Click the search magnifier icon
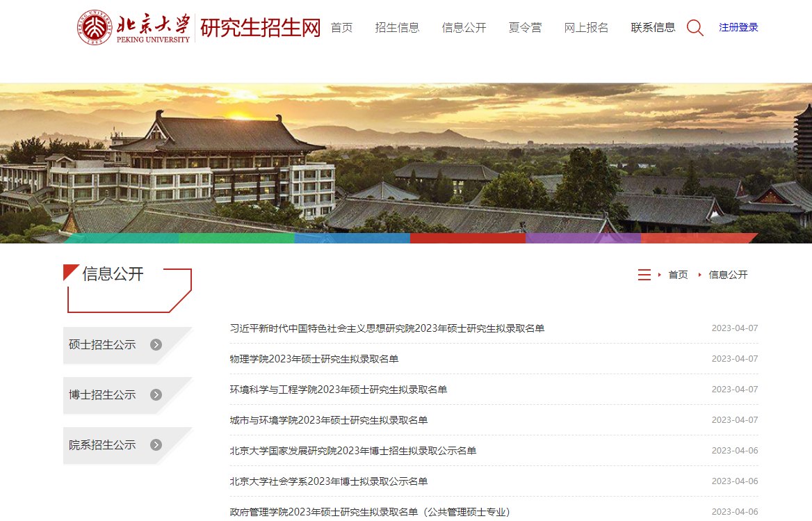 click(x=695, y=27)
